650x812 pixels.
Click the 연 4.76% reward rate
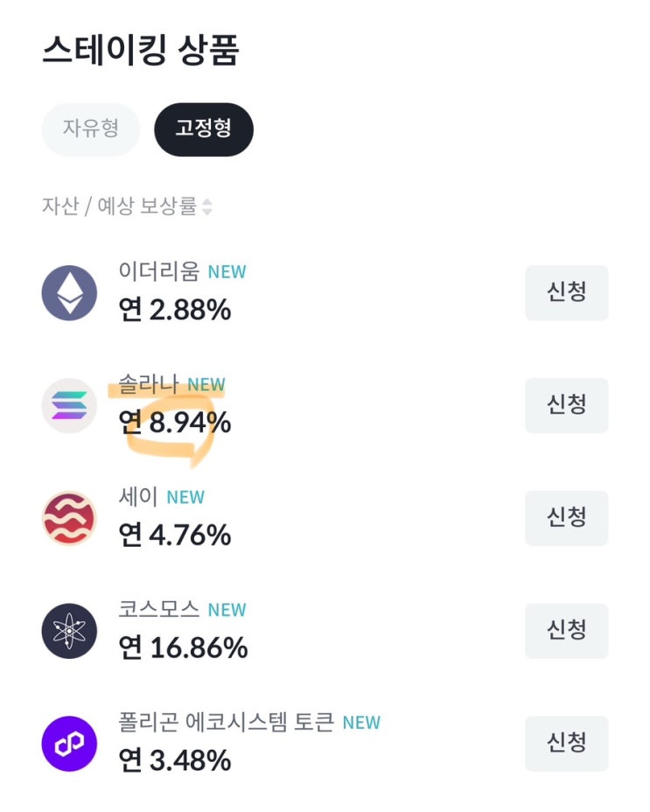click(175, 535)
